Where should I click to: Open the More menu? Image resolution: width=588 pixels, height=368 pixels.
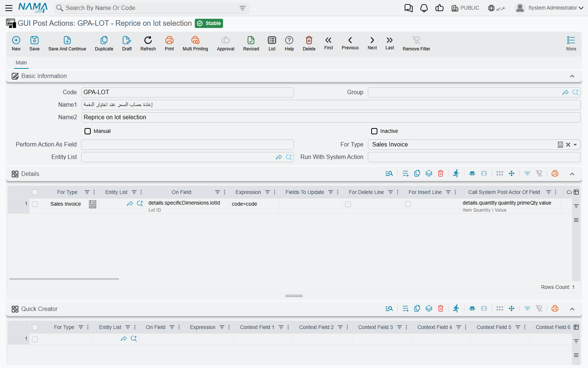tap(571, 43)
